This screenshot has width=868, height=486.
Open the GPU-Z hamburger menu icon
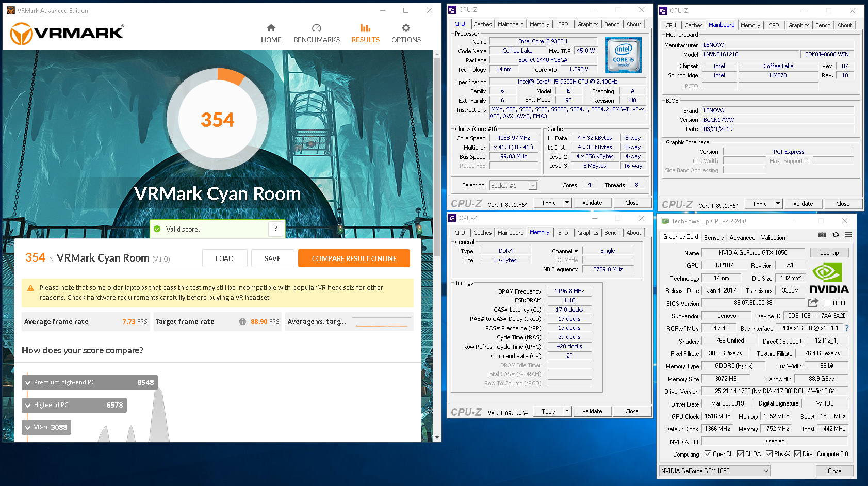click(848, 235)
